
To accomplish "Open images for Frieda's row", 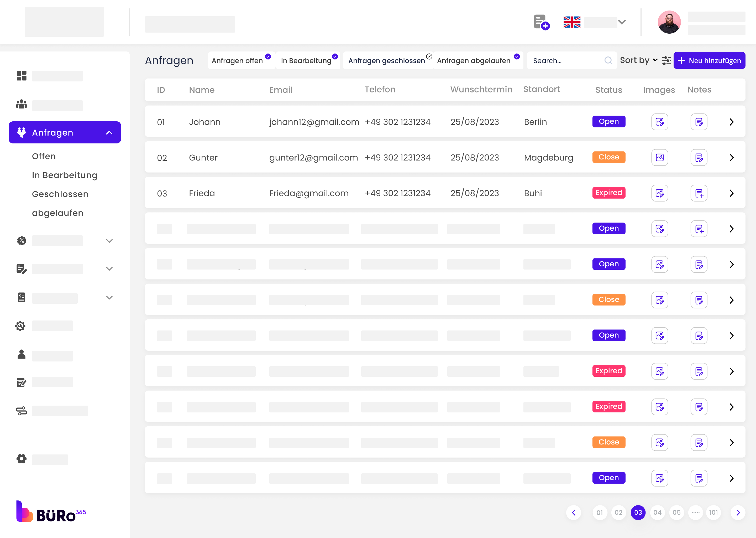I will (x=660, y=193).
